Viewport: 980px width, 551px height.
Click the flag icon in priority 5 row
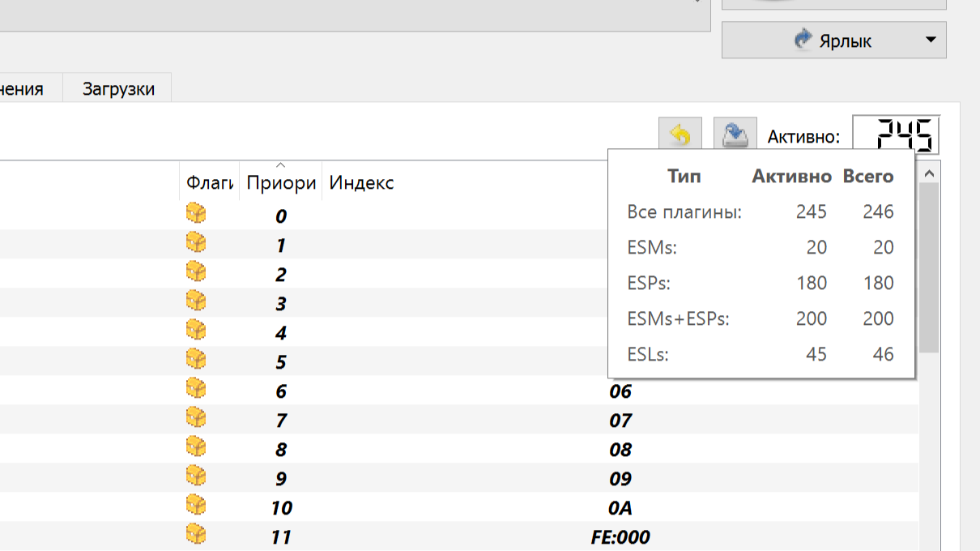195,361
